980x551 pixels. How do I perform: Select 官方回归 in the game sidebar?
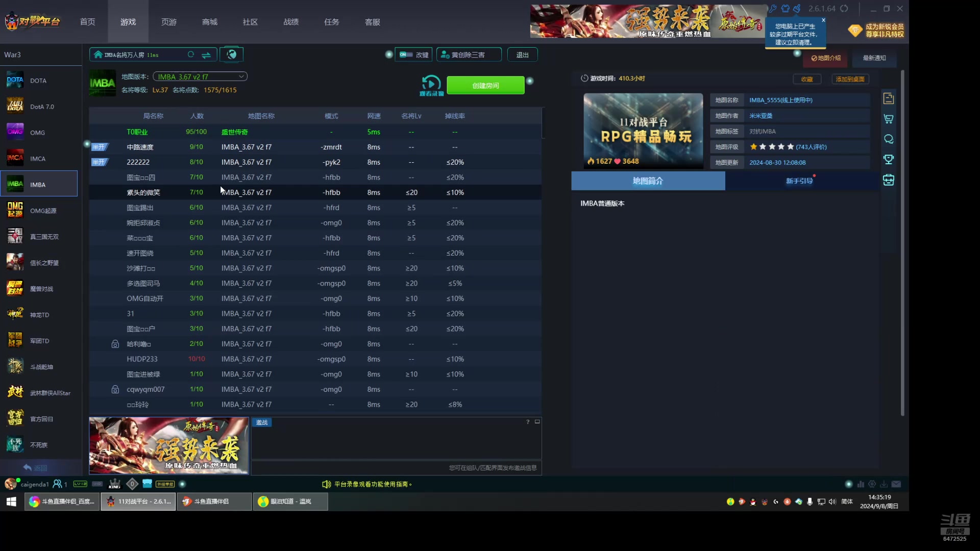pos(39,419)
